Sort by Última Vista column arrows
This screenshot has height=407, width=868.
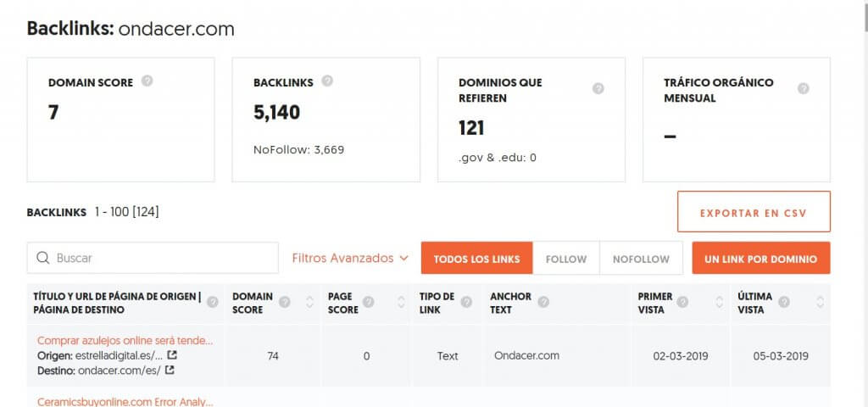pyautogui.click(x=820, y=302)
